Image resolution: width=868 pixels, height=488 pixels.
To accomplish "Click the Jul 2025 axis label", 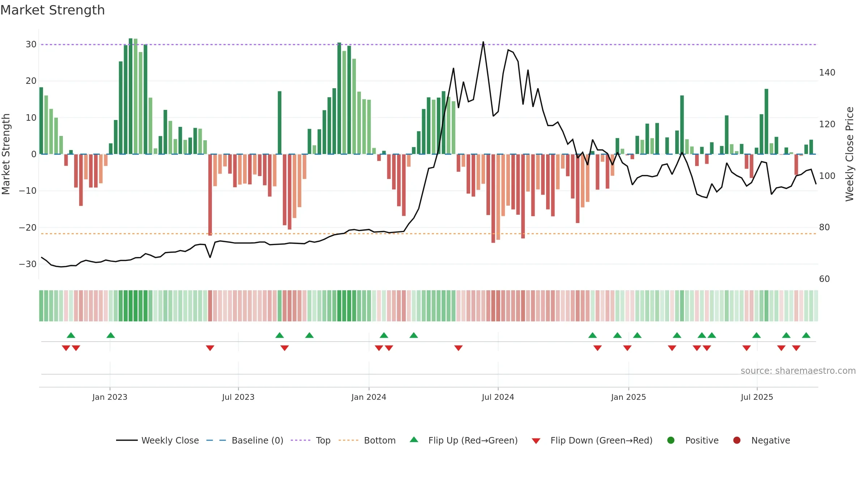I will coord(757,397).
